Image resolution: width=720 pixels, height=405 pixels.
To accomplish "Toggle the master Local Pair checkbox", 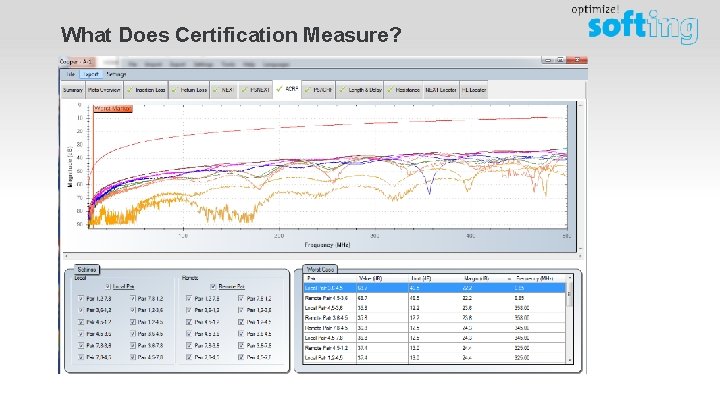I will coord(107,287).
